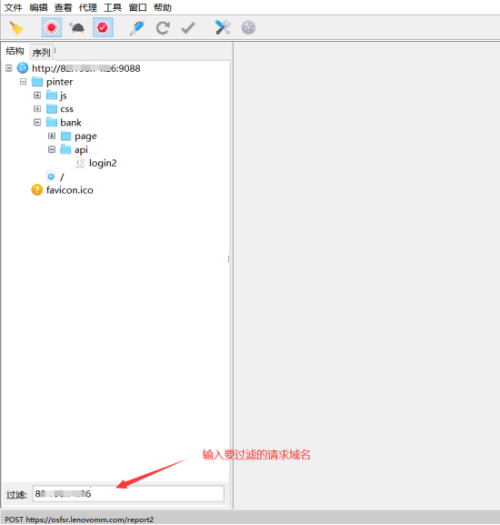This screenshot has height=525, width=500.
Task: Expand the js folder
Action: [37, 95]
